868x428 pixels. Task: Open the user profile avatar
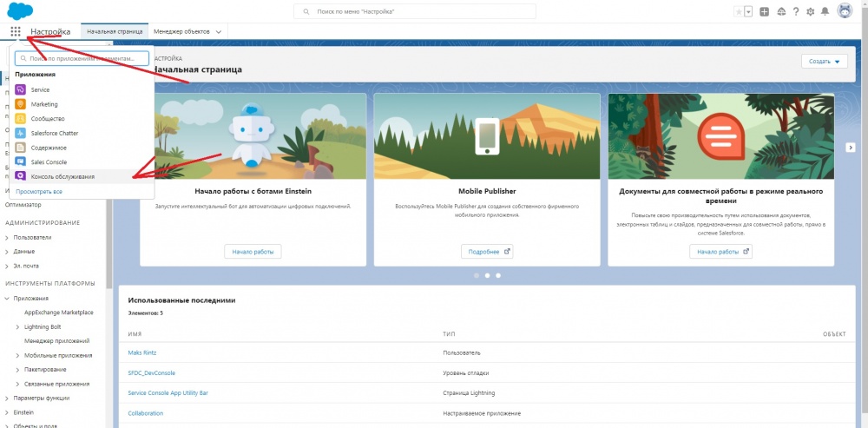click(845, 11)
